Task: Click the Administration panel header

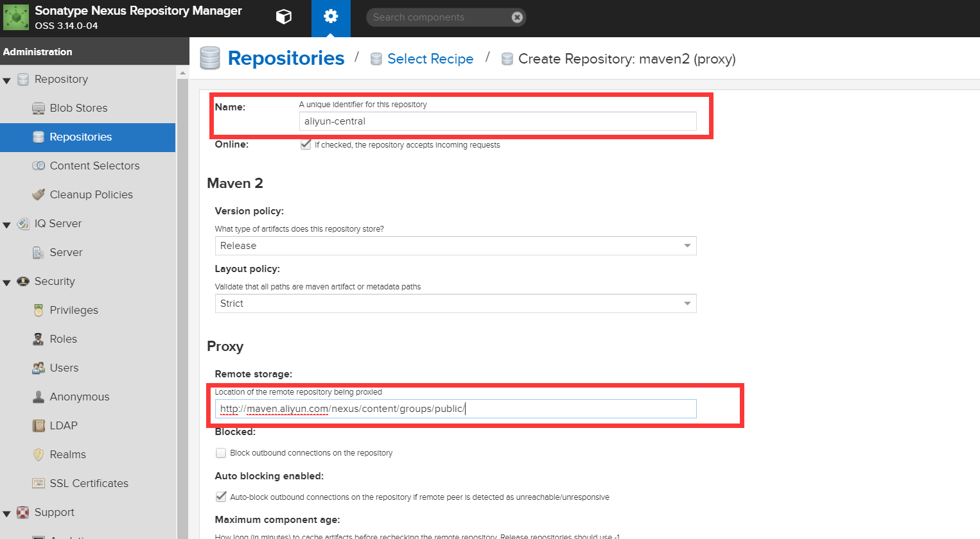Action: click(94, 51)
